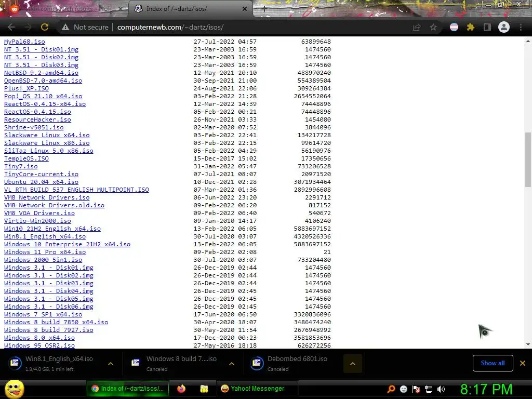Download TinyCore-current.iso

coord(41,174)
